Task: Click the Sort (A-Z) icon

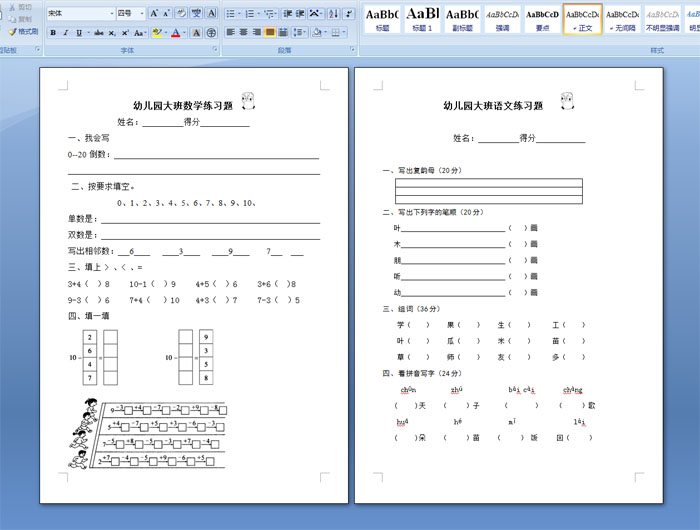Action: click(x=333, y=13)
